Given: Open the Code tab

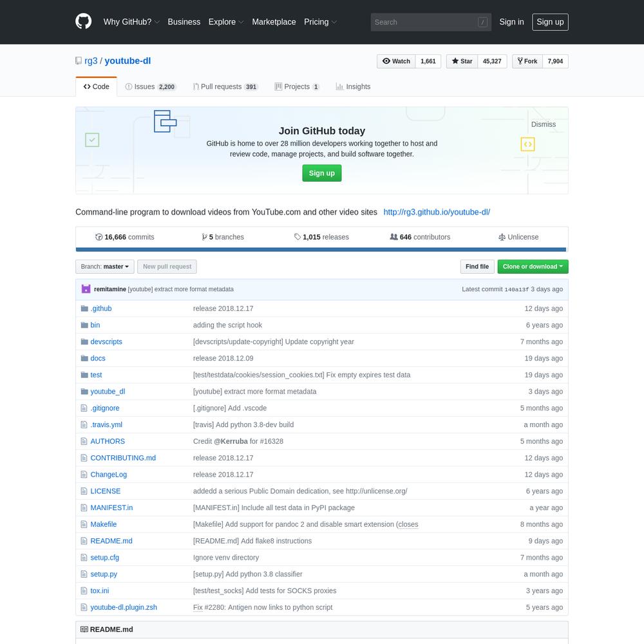Looking at the screenshot, I should coord(96,87).
